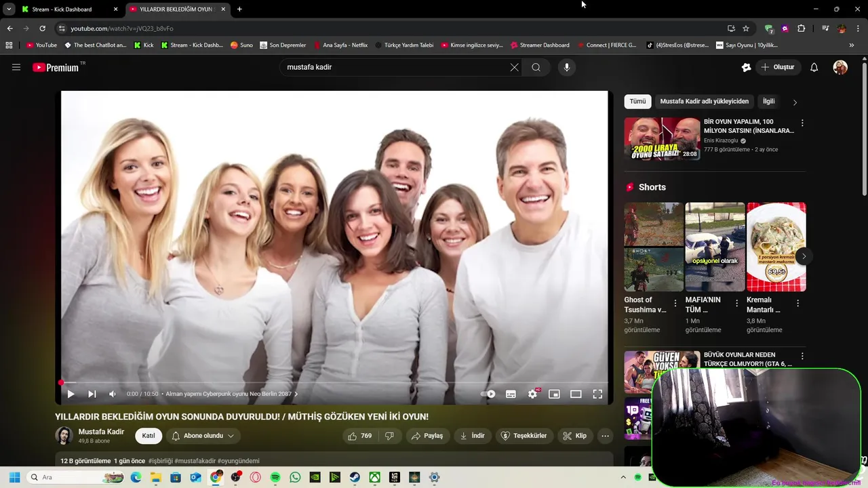Open more actions menu below the video

(x=606, y=436)
